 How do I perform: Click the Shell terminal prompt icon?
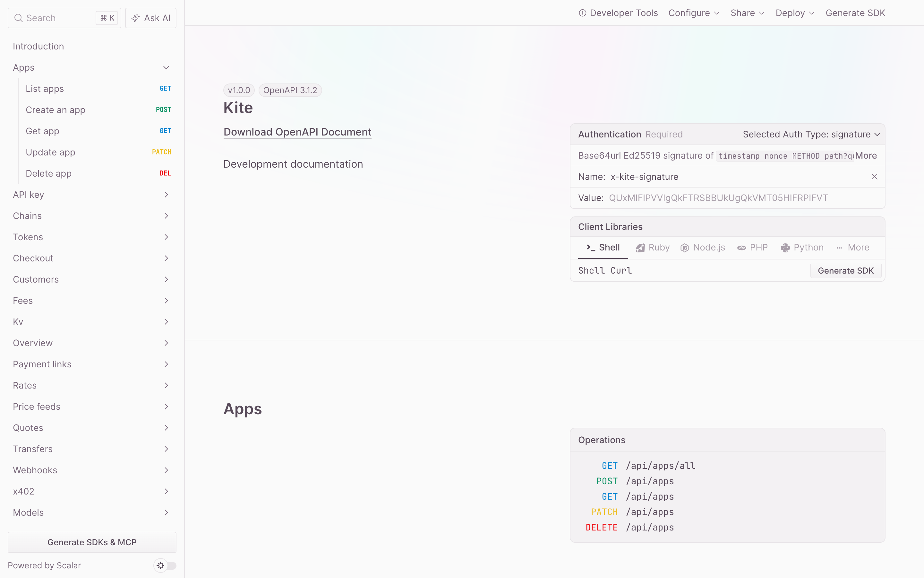click(591, 248)
